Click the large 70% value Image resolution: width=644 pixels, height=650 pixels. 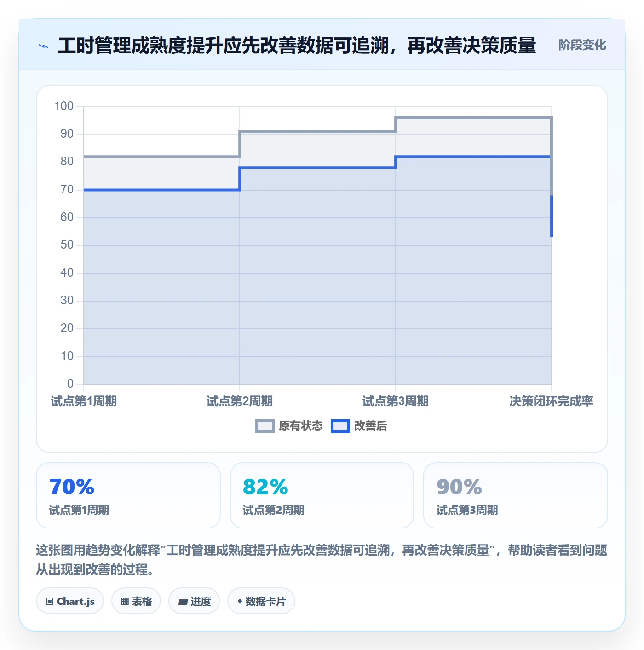click(72, 487)
